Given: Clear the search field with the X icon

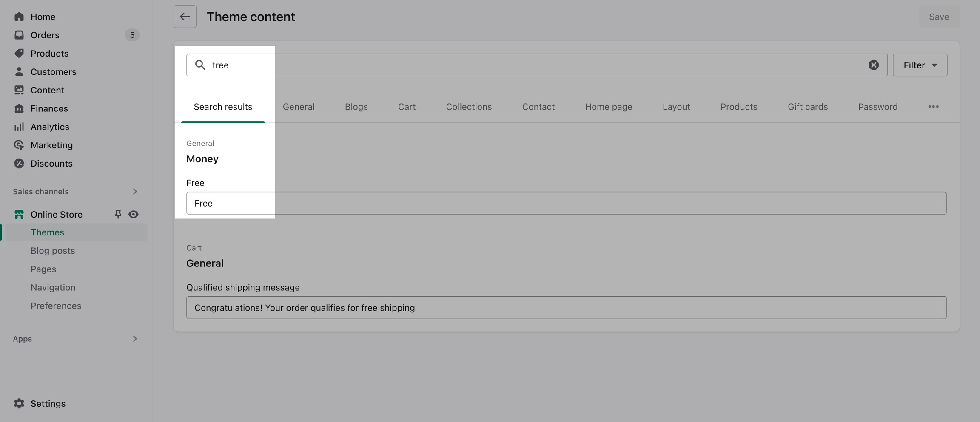Looking at the screenshot, I should click(873, 65).
